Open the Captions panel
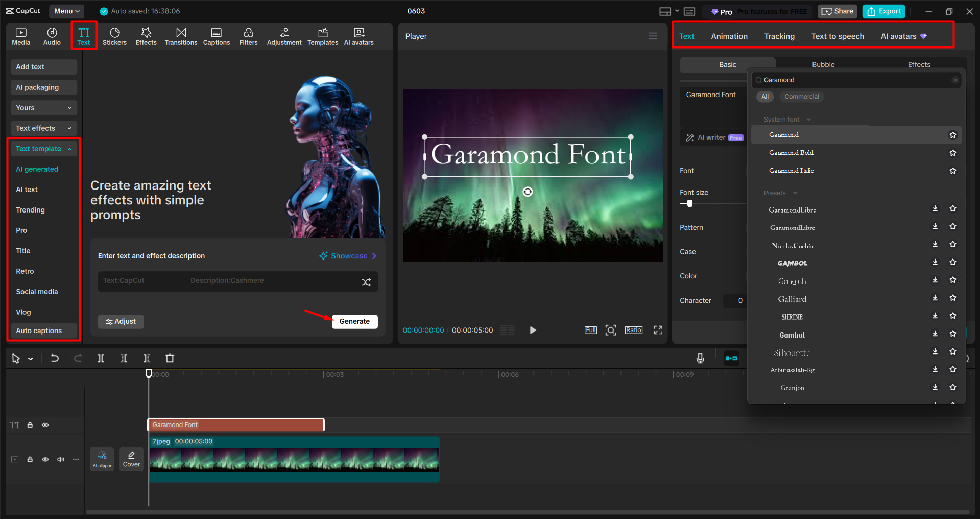 click(x=216, y=36)
